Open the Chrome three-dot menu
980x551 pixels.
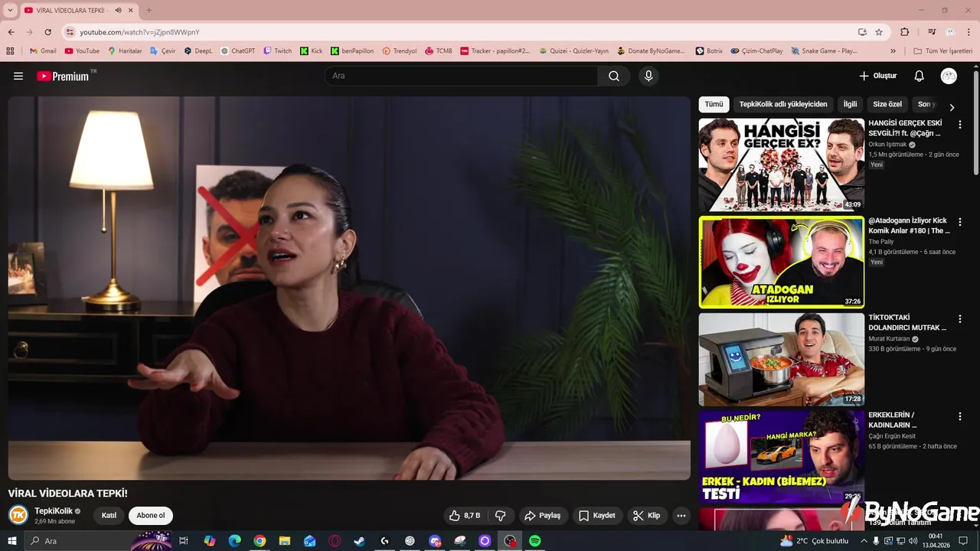tap(969, 32)
